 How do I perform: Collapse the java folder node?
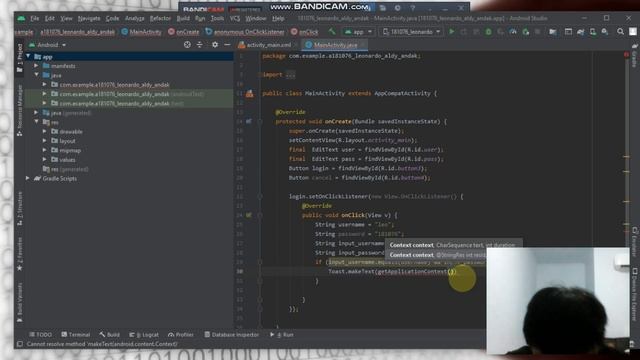(x=36, y=75)
